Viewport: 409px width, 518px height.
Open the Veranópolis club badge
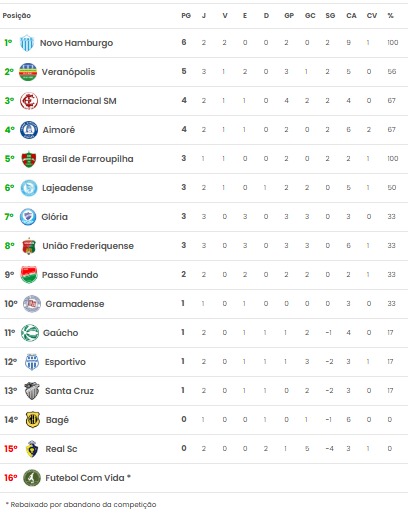28,72
